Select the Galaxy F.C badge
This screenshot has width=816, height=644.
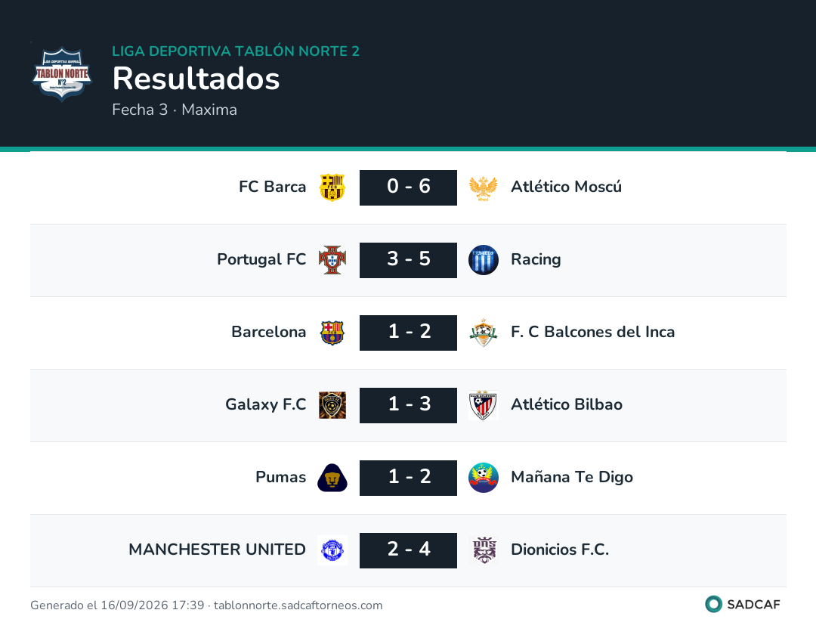pyautogui.click(x=332, y=405)
